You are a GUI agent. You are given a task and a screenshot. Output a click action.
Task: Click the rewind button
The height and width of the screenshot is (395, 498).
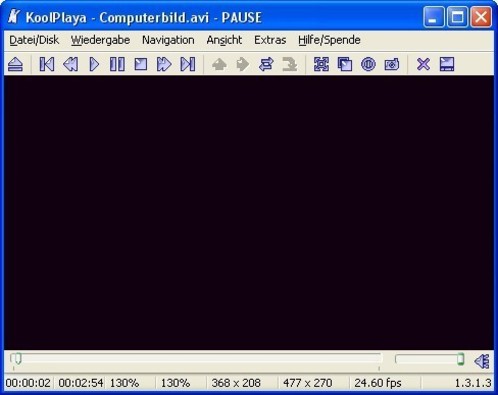tap(70, 64)
